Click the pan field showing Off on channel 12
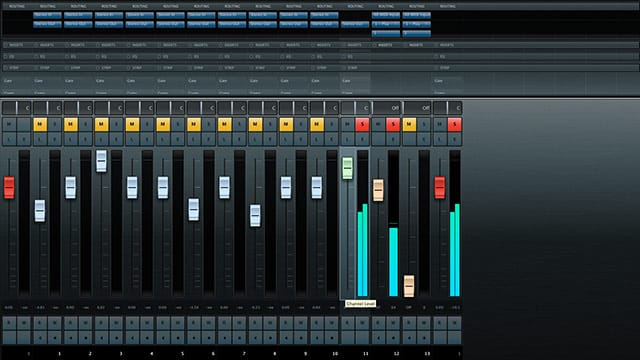640x360 pixels. coord(386,108)
